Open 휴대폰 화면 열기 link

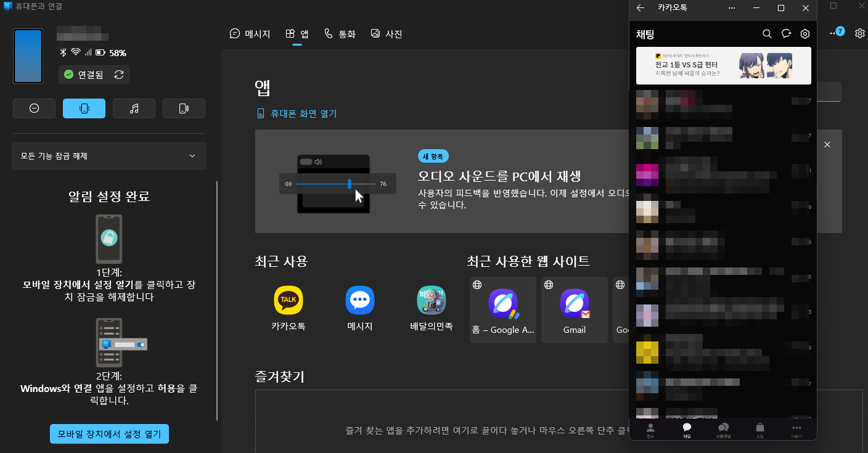pos(297,113)
